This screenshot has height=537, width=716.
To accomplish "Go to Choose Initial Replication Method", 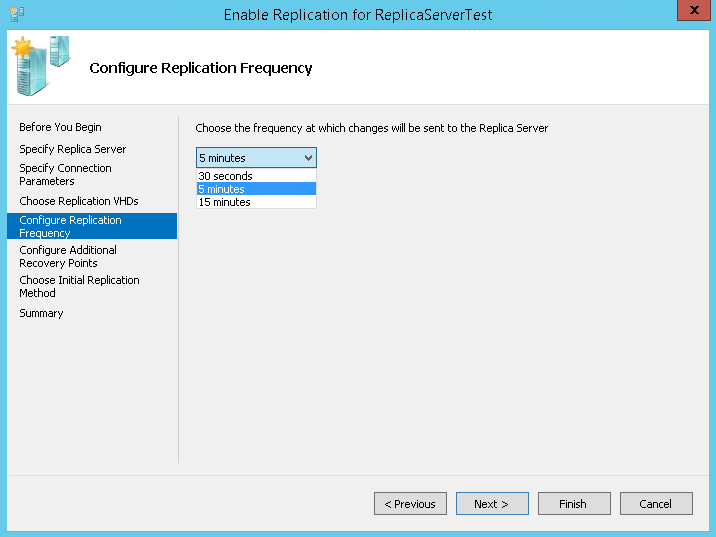I will 79,286.
